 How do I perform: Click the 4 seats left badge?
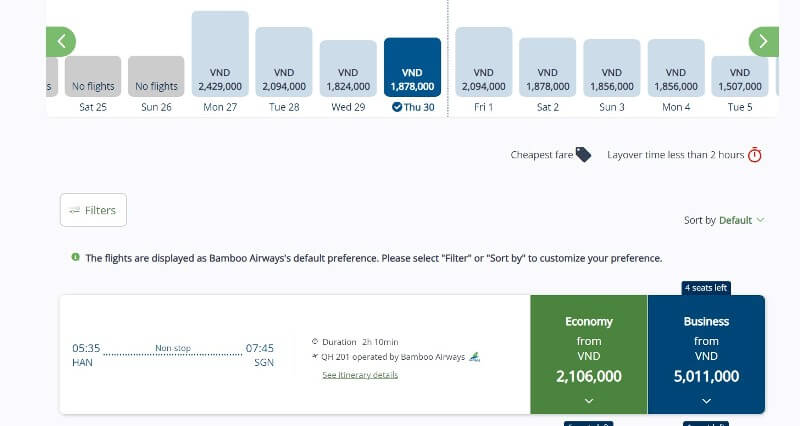(706, 288)
